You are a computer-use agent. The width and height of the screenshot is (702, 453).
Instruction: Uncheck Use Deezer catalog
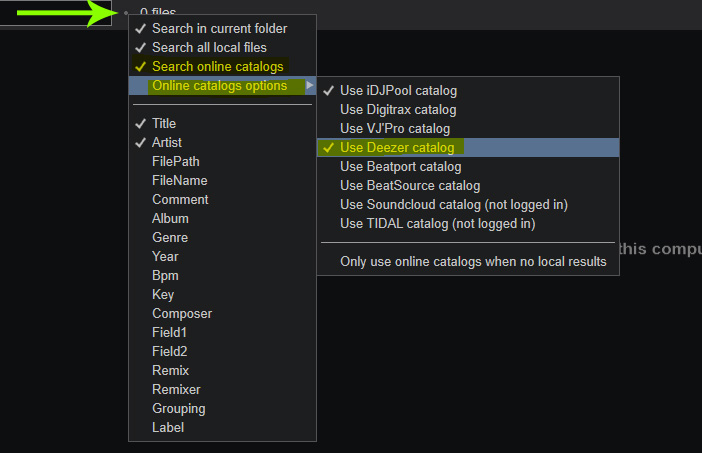click(468, 147)
